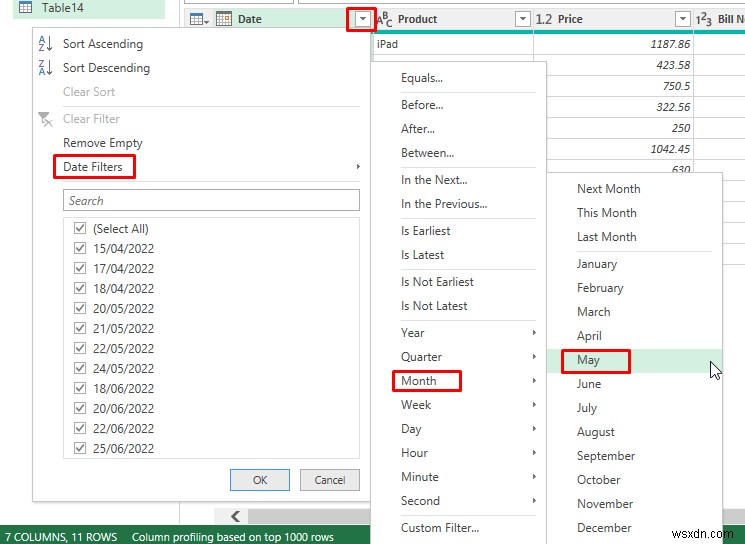Click Remove Empty in filter menu
Screen dimensions: 745x544
tap(103, 143)
